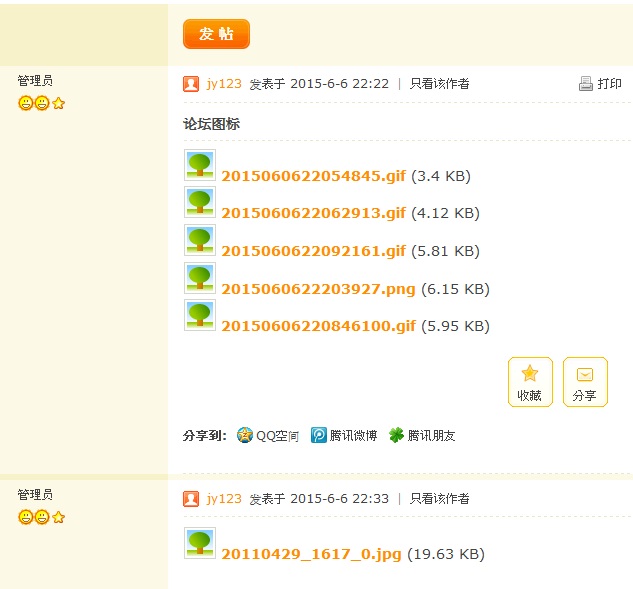Click the user avatar icon beside the 22:33 post
This screenshot has height=589, width=633.
pyautogui.click(x=191, y=499)
